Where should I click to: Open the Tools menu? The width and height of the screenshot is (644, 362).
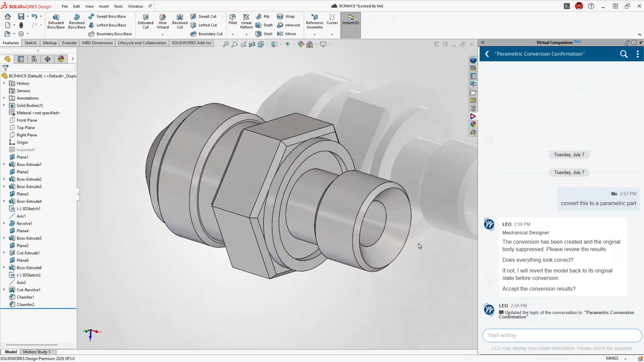click(x=119, y=7)
